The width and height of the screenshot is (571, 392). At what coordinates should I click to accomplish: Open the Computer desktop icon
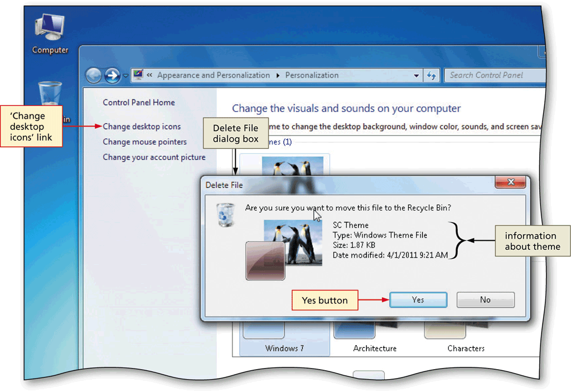[x=50, y=33]
